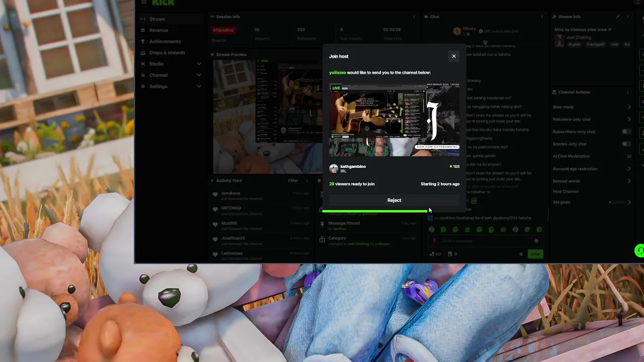Send message with Chat button
The height and width of the screenshot is (362, 644).
[x=535, y=254]
